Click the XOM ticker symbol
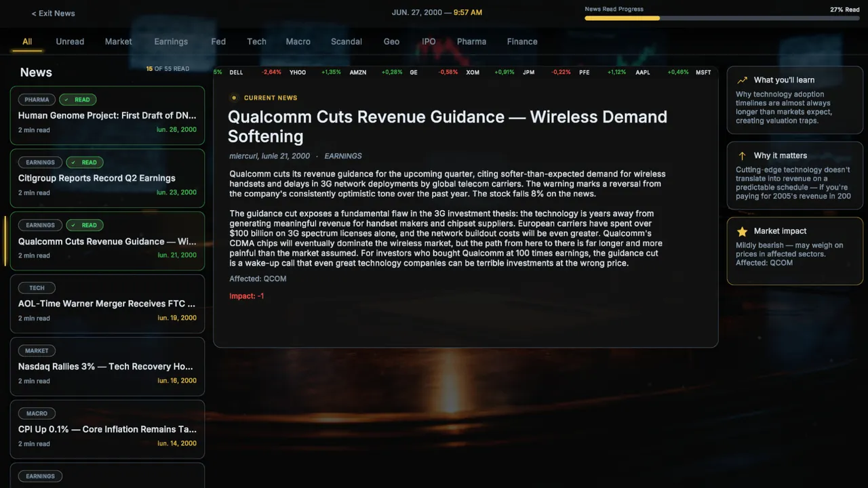This screenshot has height=488, width=868. (473, 72)
